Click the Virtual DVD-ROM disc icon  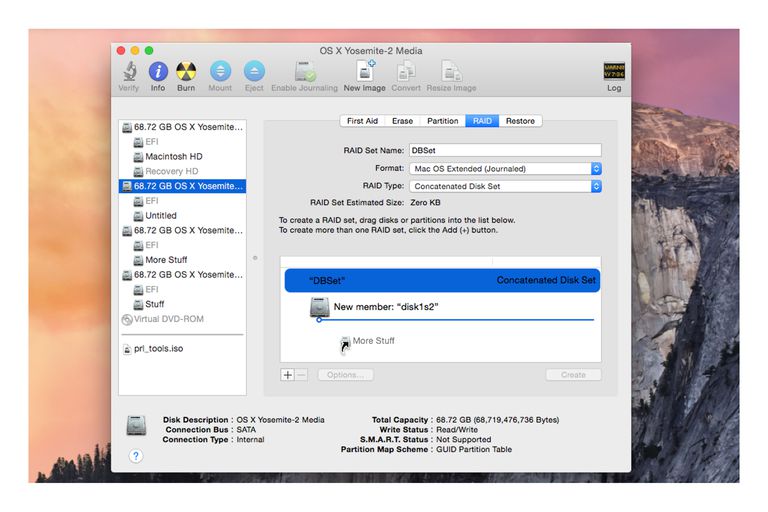[126, 319]
